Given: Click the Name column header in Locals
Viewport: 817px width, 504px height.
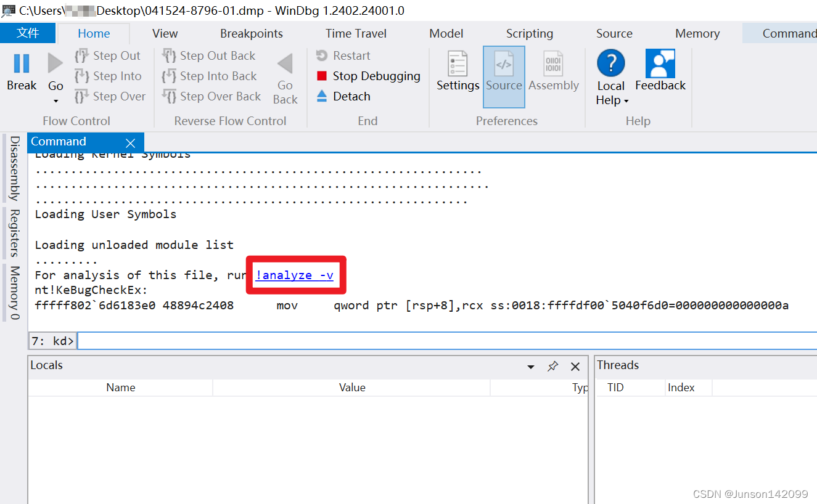Looking at the screenshot, I should [121, 388].
